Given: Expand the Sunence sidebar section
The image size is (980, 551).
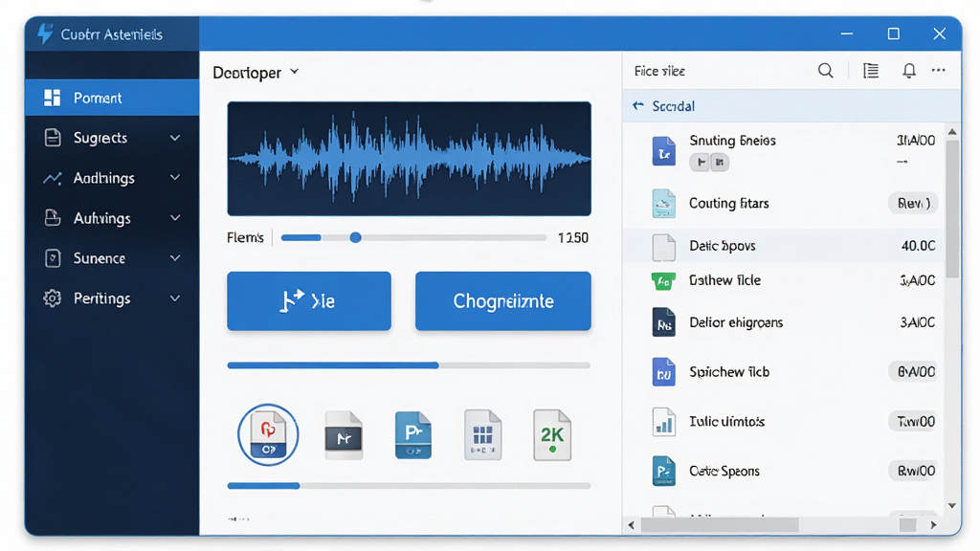Looking at the screenshot, I should pyautogui.click(x=175, y=257).
